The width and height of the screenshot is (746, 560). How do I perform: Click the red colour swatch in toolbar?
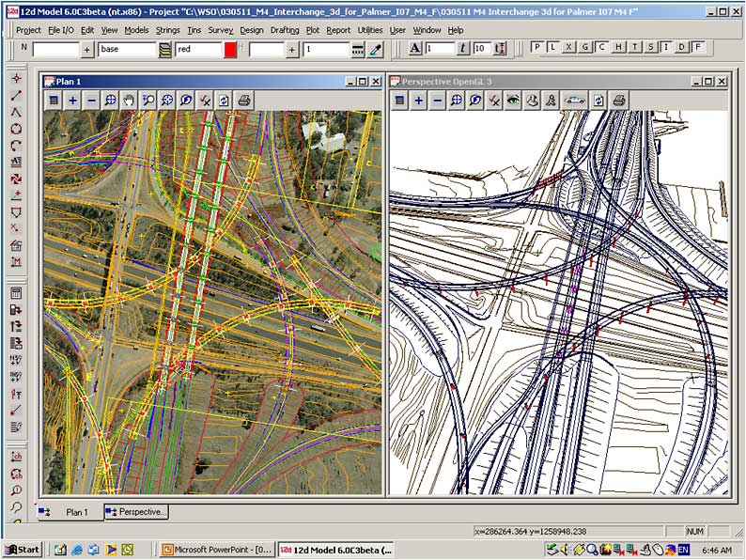point(230,49)
